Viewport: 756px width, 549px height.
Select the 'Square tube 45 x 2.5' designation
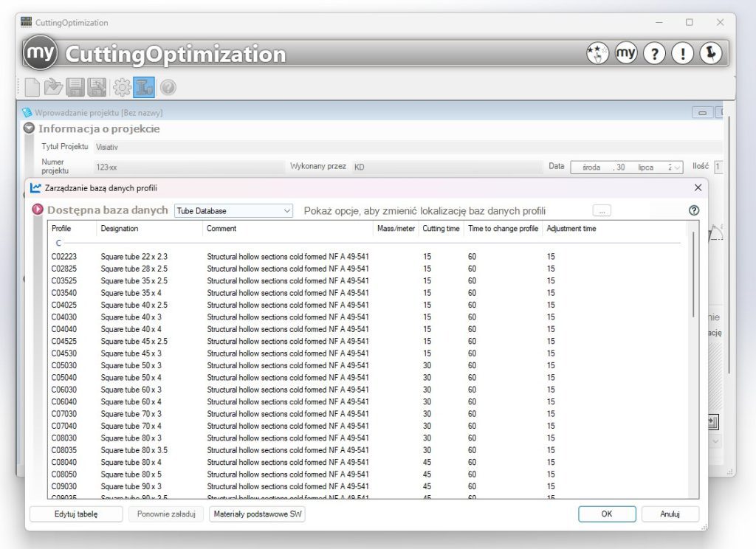(134, 341)
